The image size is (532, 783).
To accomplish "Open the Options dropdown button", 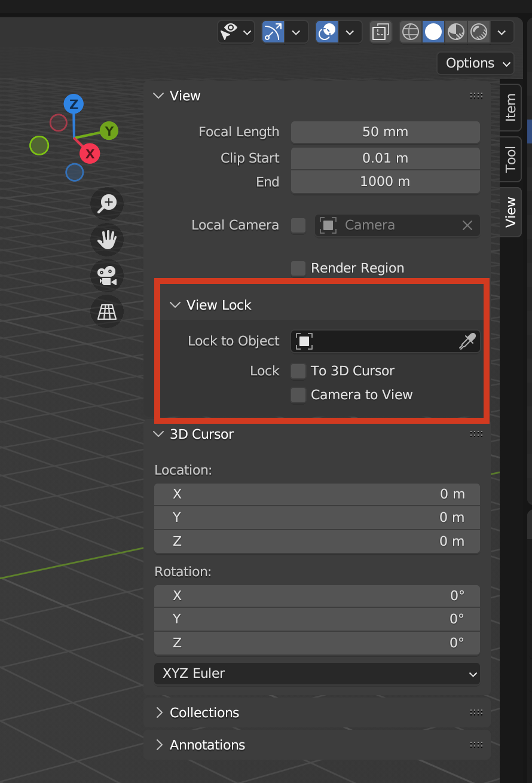I will [x=476, y=63].
